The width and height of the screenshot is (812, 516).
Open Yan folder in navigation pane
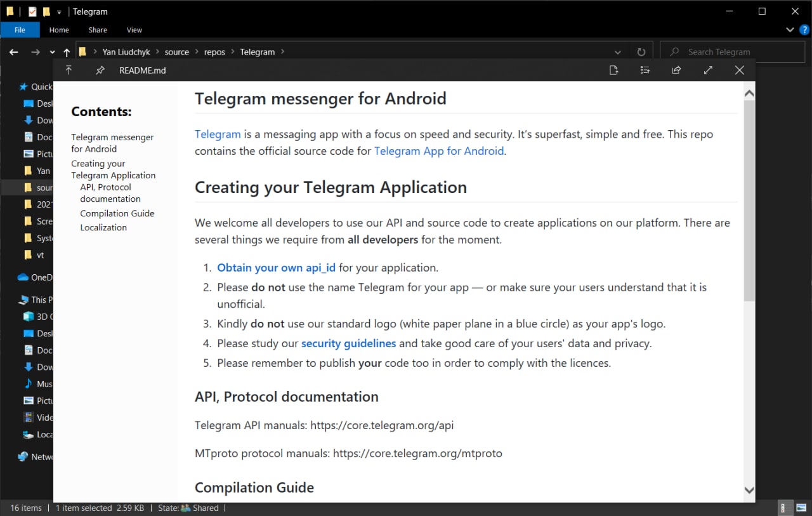pos(37,171)
